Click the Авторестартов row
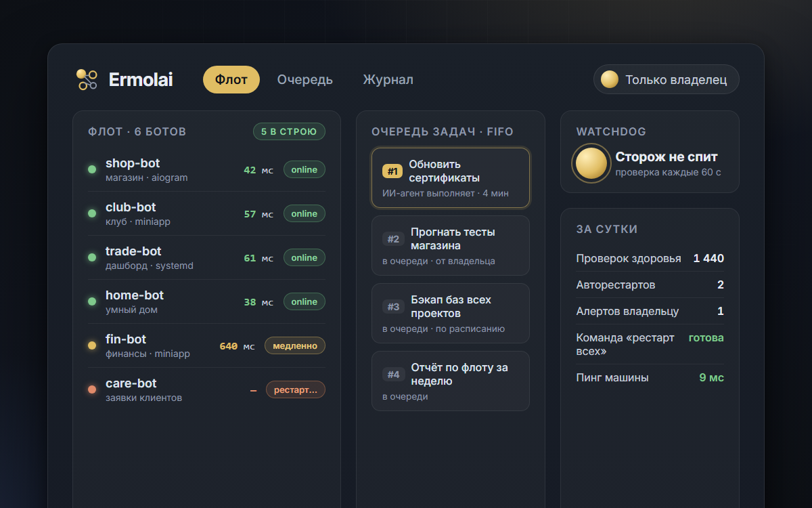Viewport: 812px width, 508px height. point(650,285)
